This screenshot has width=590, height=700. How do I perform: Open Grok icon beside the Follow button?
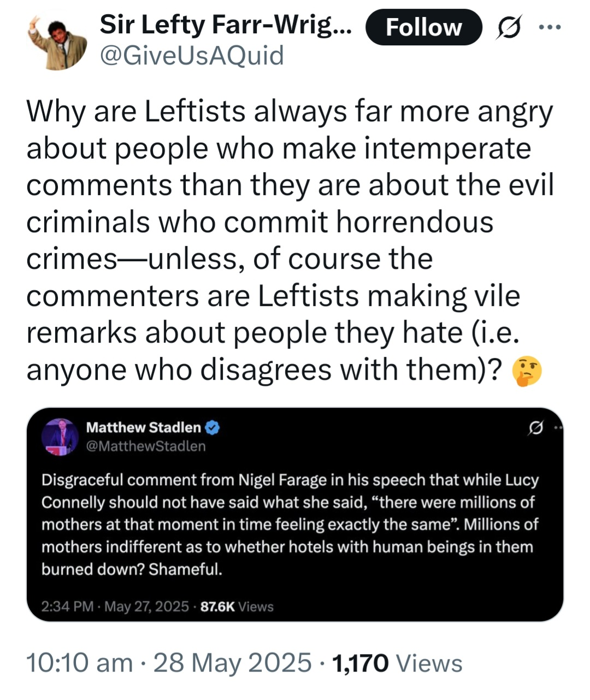pos(508,27)
